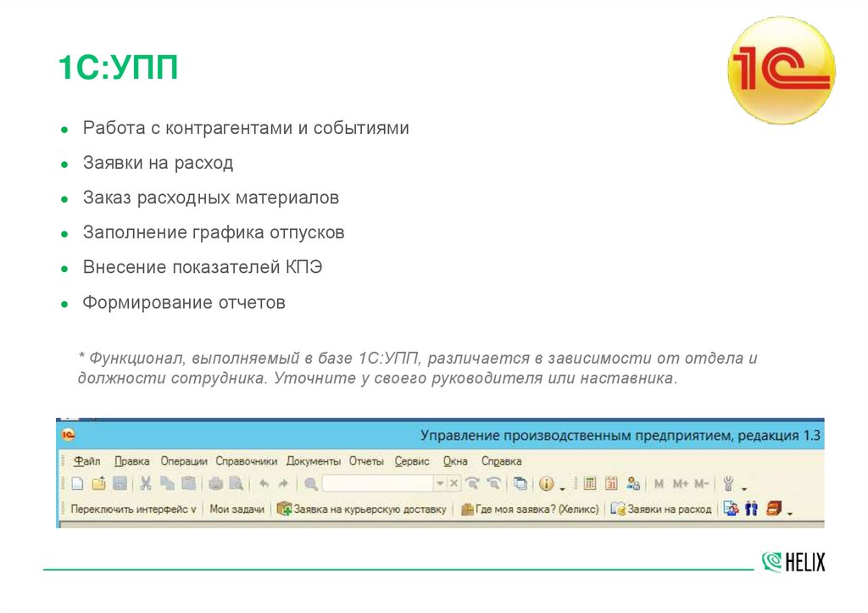Expand the arrow beside Info icon
Viewport: 868px width, 613px height.
point(563,488)
